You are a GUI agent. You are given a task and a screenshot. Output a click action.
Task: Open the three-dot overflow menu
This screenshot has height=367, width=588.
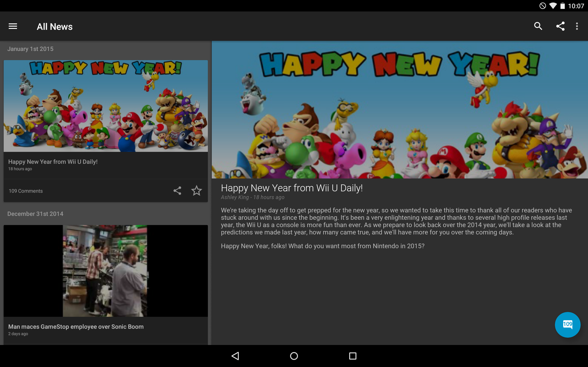(x=577, y=26)
